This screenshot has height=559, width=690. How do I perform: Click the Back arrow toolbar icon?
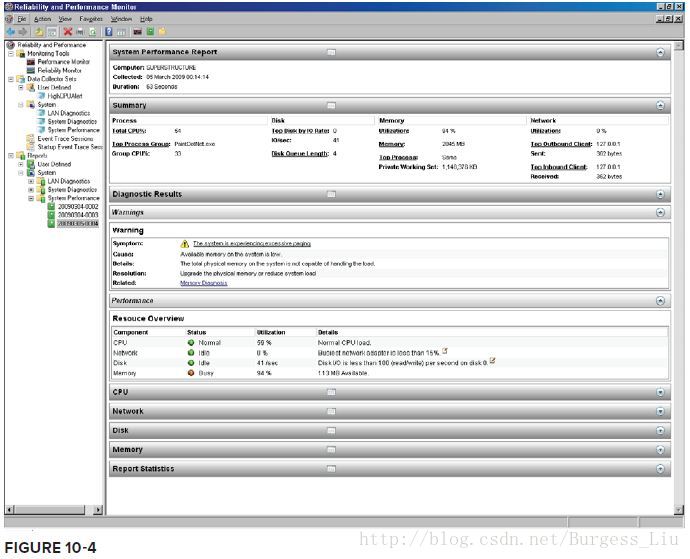pos(11,32)
